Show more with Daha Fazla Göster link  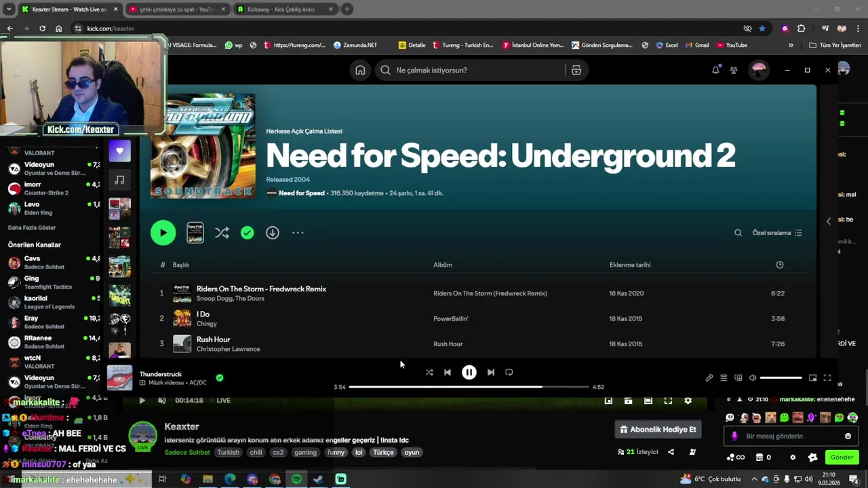tap(32, 228)
